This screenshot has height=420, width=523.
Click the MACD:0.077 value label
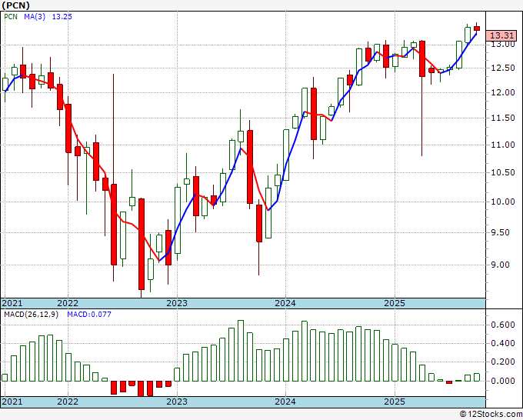[x=89, y=315]
